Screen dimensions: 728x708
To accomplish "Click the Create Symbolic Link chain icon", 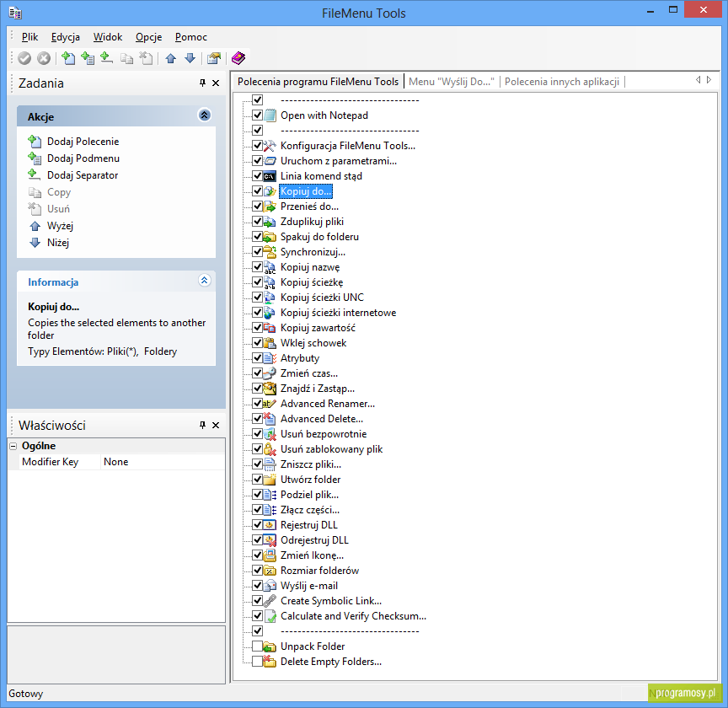I will coord(270,601).
